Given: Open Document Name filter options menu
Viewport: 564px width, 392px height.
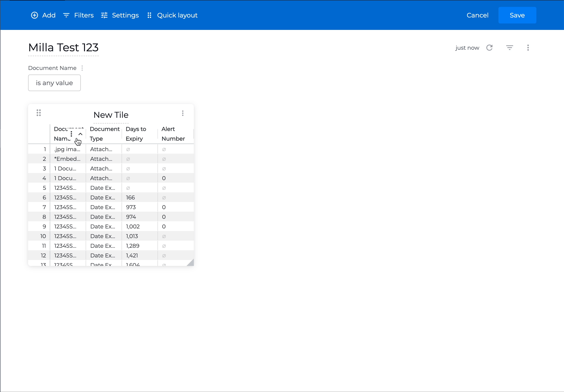Looking at the screenshot, I should 82,68.
